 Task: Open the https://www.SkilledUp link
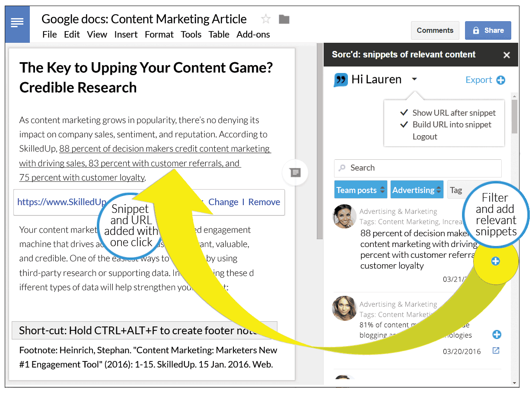point(62,202)
